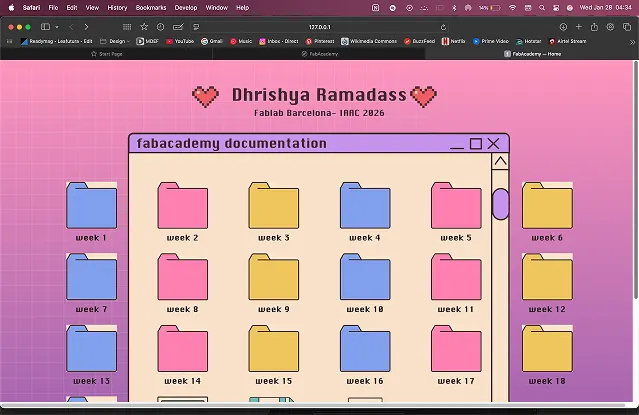Open the week 17 folder
This screenshot has width=639, height=415.
tap(456, 349)
